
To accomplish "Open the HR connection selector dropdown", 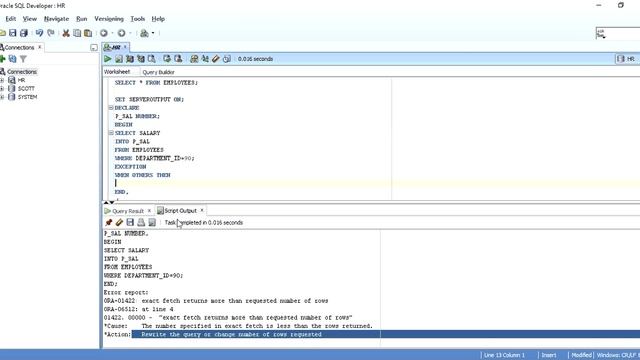I will [627, 59].
